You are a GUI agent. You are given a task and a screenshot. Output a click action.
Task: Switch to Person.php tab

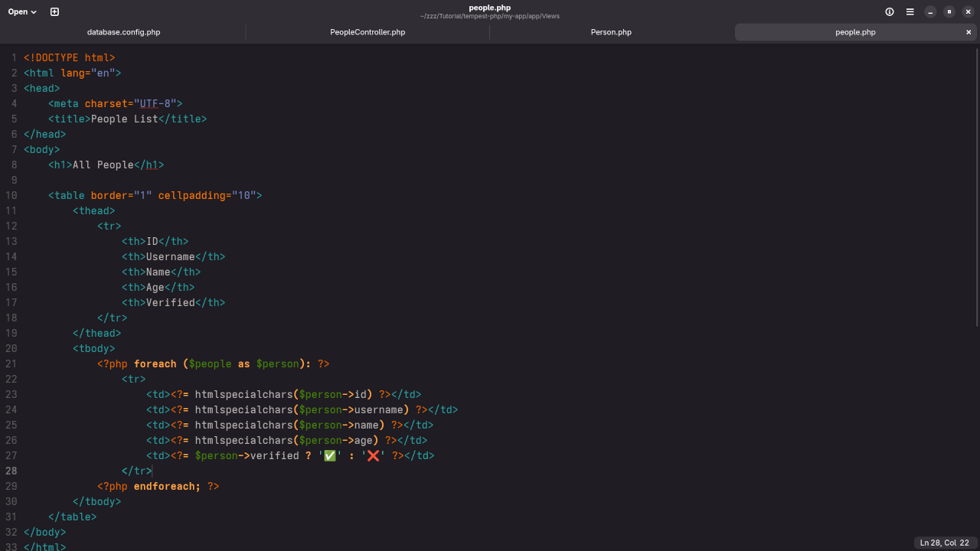[x=611, y=32]
